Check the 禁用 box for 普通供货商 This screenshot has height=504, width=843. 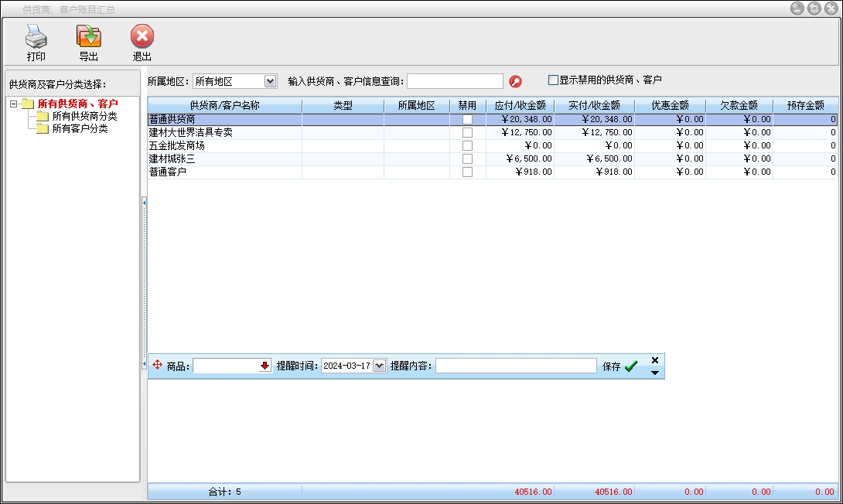click(467, 120)
